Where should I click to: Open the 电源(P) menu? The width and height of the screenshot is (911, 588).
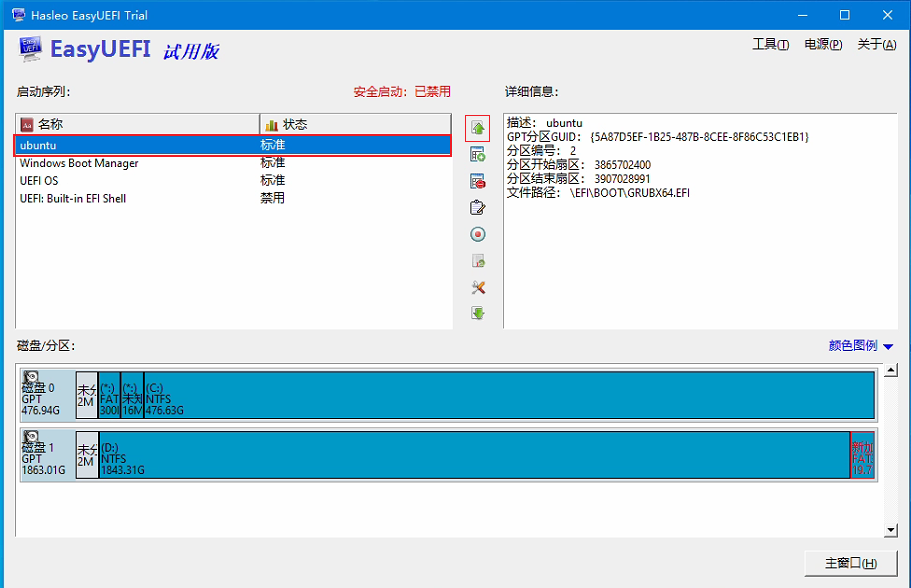click(823, 44)
